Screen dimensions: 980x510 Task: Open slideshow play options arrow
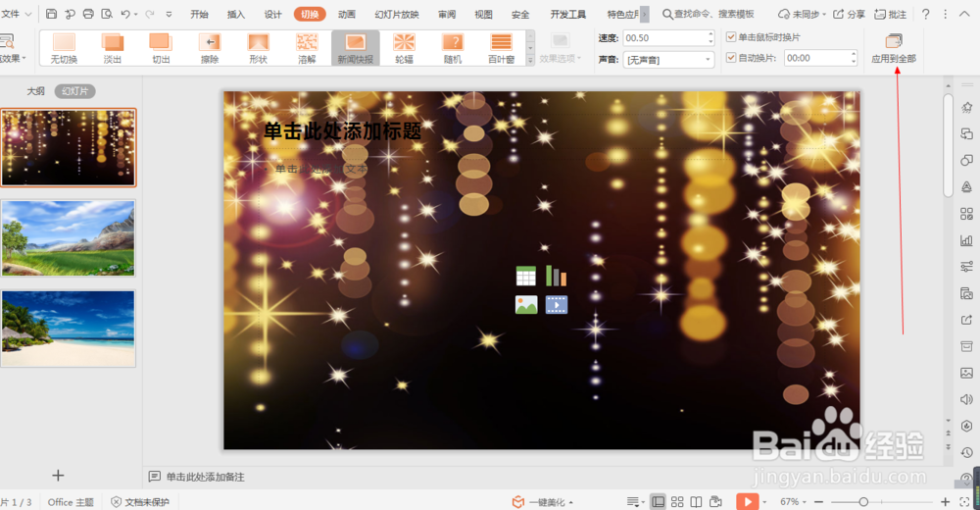(763, 502)
